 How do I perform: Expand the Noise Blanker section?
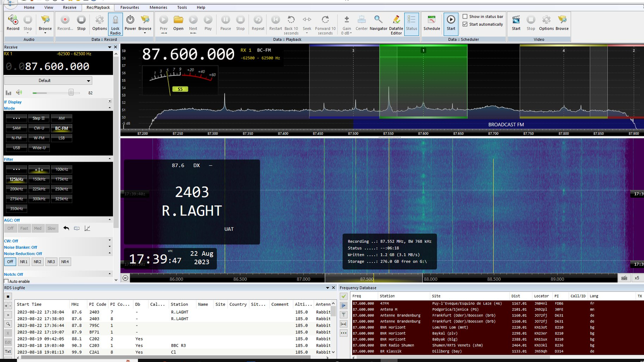[110, 247]
